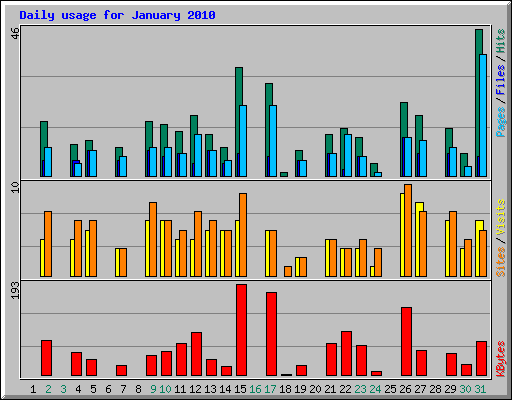Click day label '15' on x-axis
The width and height of the screenshot is (512, 400).
coord(240,389)
